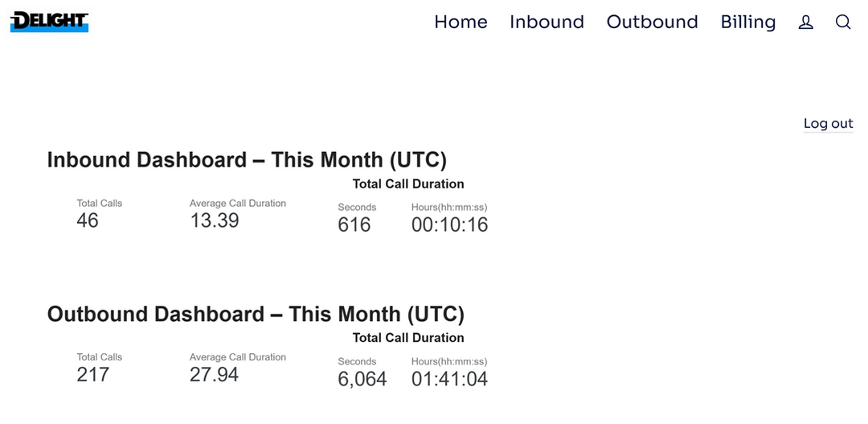Open the Inbound menu item
This screenshot has height=424, width=868.
[x=547, y=23]
